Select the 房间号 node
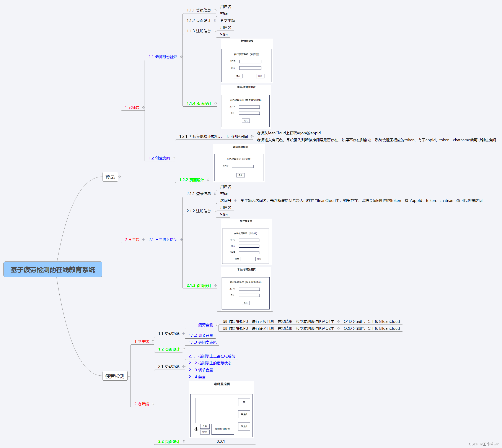The width and height of the screenshot is (502, 448). click(x=226, y=201)
